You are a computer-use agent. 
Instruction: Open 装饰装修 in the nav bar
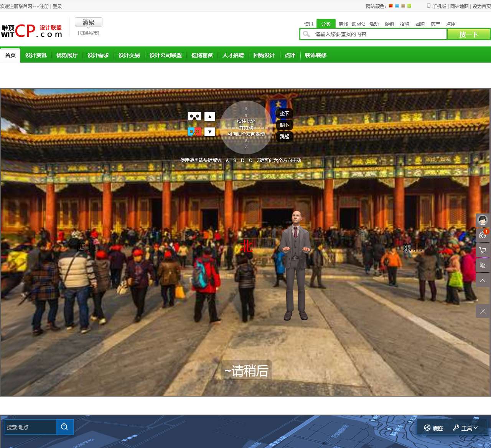click(x=316, y=55)
